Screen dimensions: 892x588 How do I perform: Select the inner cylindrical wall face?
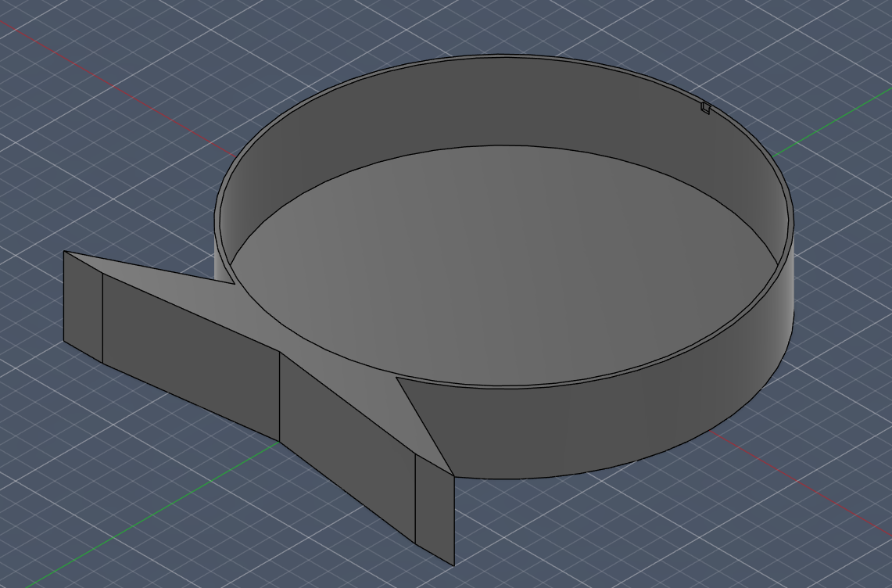[x=500, y=102]
